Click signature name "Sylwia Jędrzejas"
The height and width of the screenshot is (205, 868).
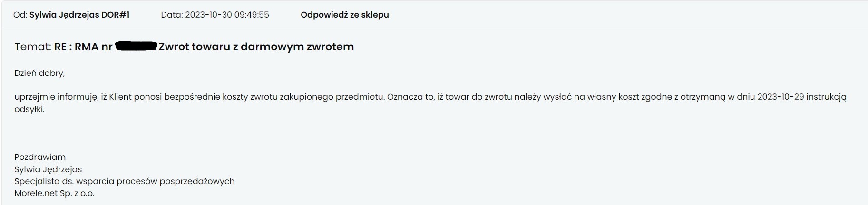(x=48, y=169)
